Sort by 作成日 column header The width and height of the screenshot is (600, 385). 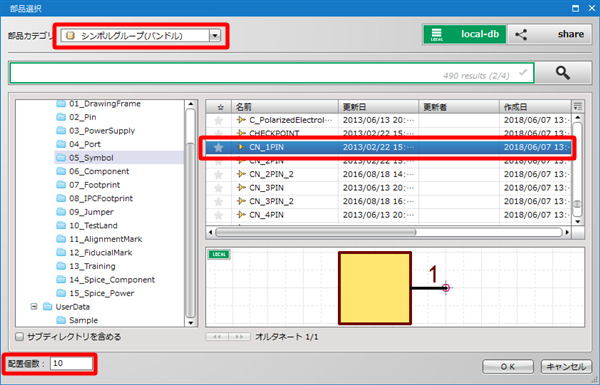(535, 106)
